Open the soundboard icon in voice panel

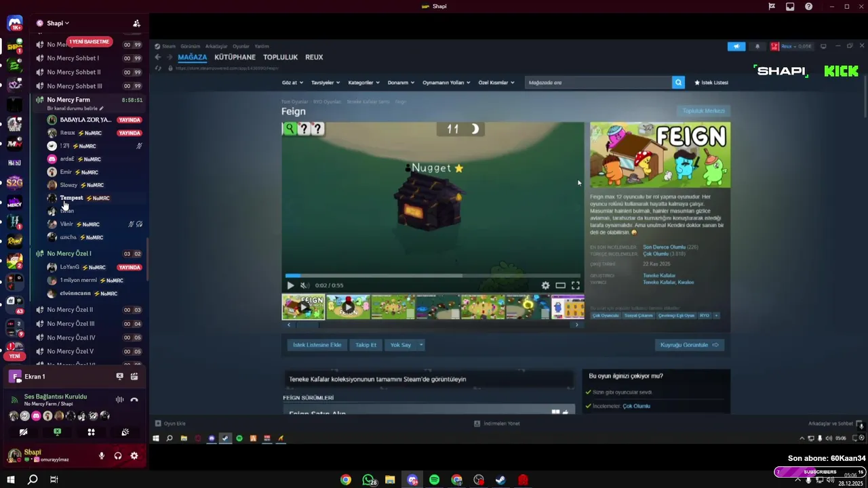pos(125,432)
